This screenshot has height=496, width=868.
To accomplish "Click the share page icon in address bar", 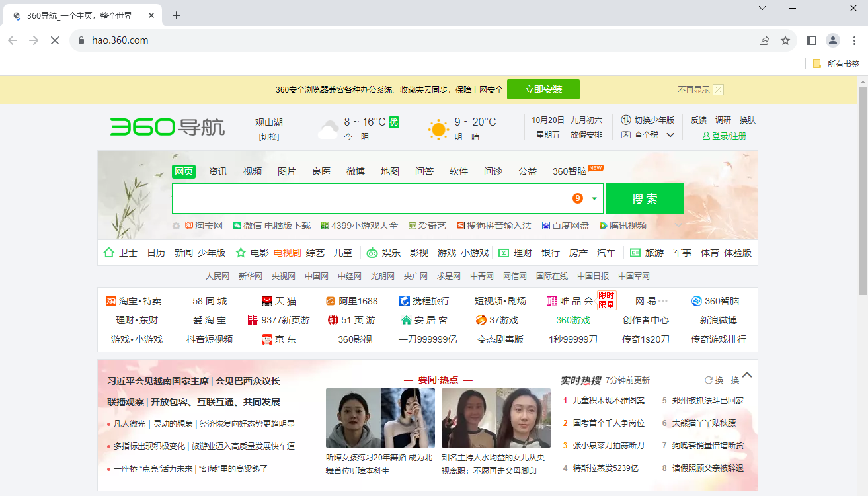I will pos(764,40).
